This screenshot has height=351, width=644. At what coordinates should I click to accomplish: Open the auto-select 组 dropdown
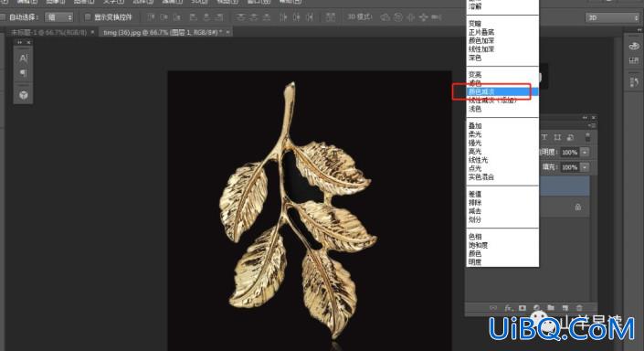point(58,17)
